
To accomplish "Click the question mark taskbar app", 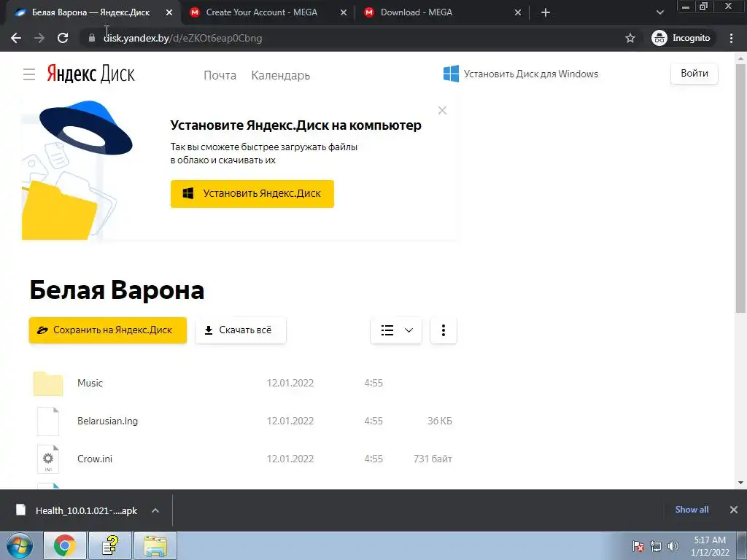I will point(110,545).
